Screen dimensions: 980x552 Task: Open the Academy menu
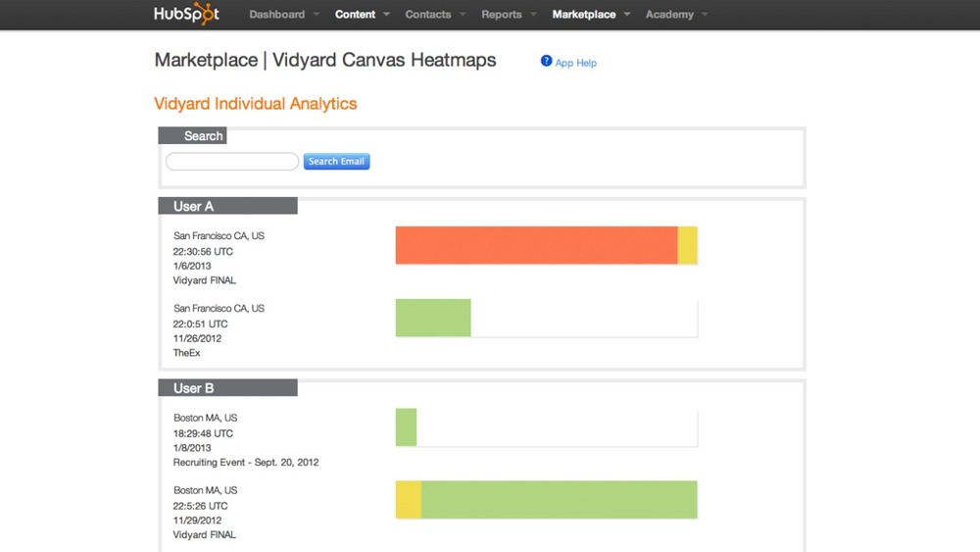click(x=669, y=14)
